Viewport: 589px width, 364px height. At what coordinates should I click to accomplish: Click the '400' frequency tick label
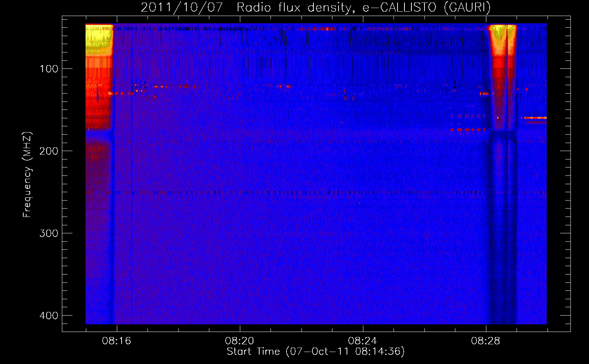coord(49,316)
